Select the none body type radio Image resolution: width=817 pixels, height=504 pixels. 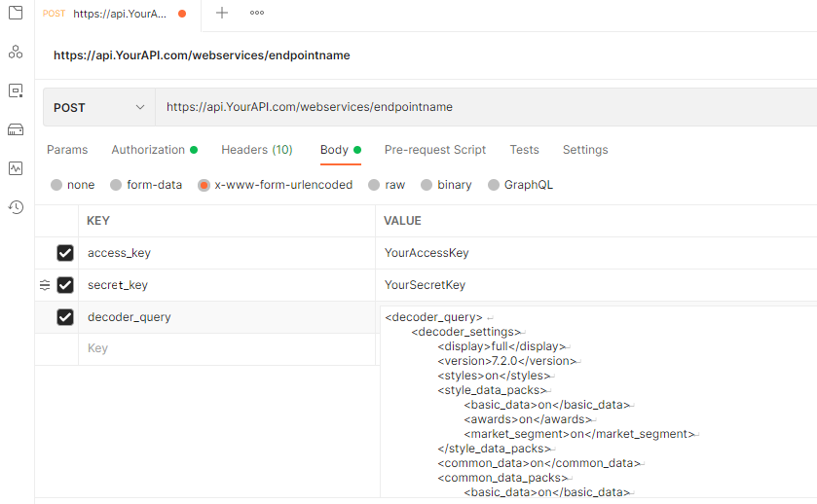(x=56, y=185)
